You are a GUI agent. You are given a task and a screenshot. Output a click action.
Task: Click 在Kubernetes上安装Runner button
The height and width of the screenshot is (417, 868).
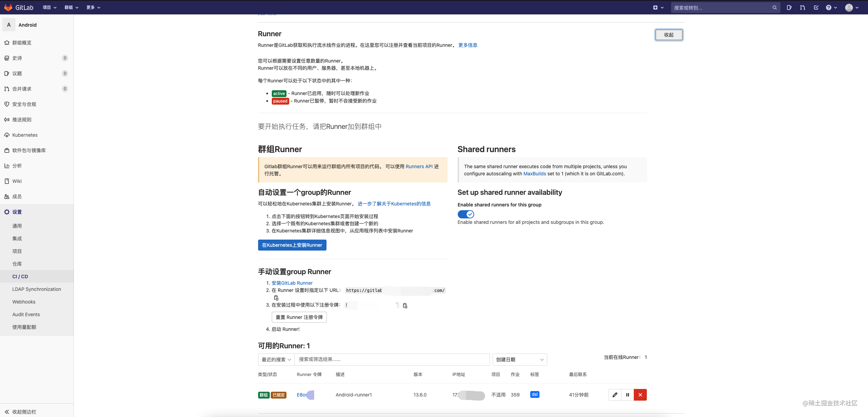pos(292,245)
